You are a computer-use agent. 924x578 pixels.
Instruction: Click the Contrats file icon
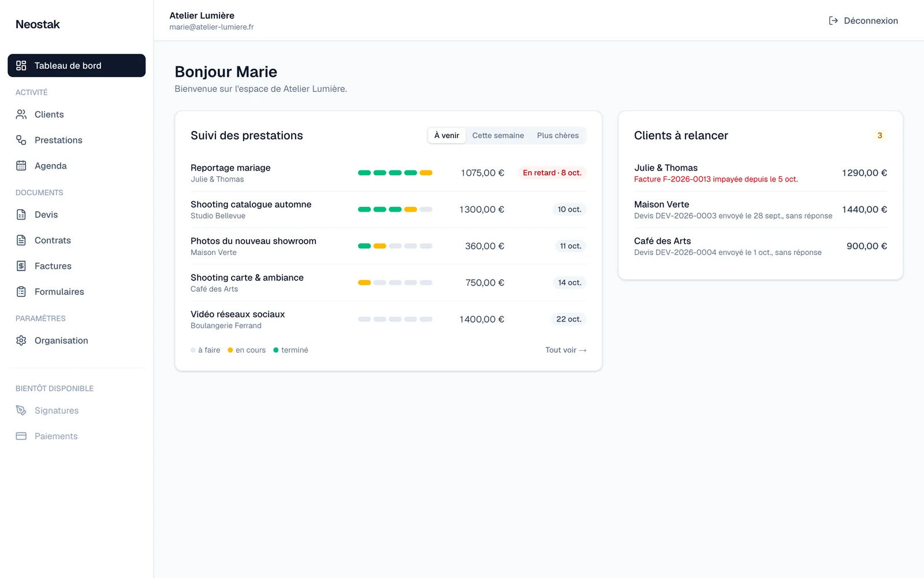tap(21, 240)
